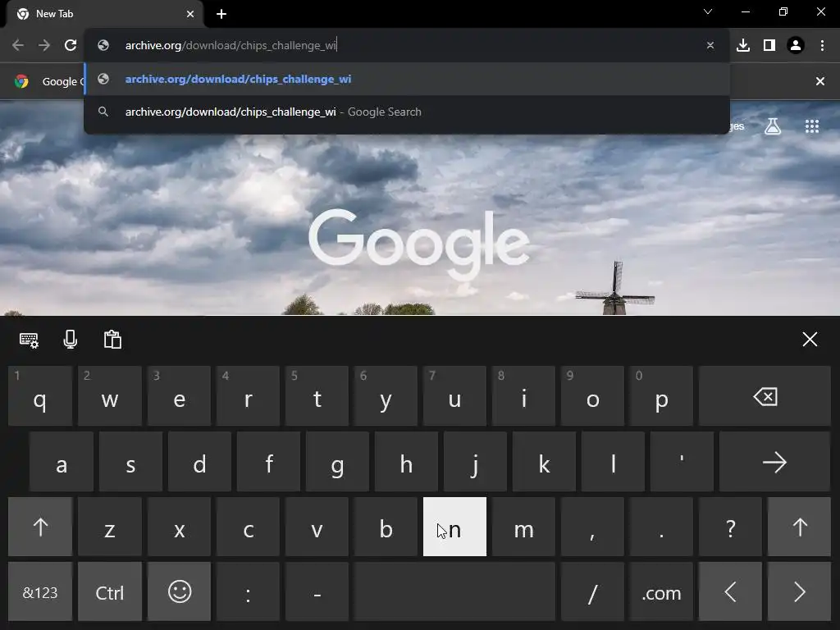840x630 pixels.
Task: Switch to &123 symbols layout
Action: [x=40, y=592]
